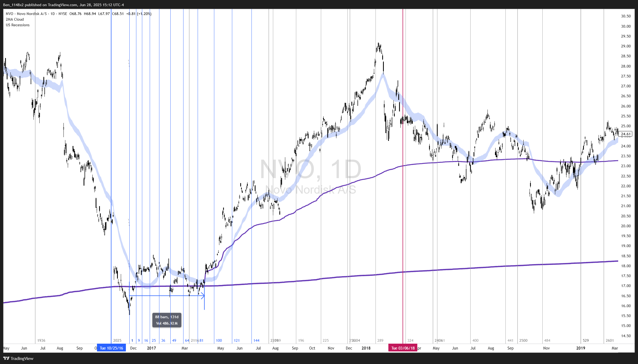Open the Ben_1148x2 published header text
Viewport: 638px width, 364px height.
[x=63, y=5]
